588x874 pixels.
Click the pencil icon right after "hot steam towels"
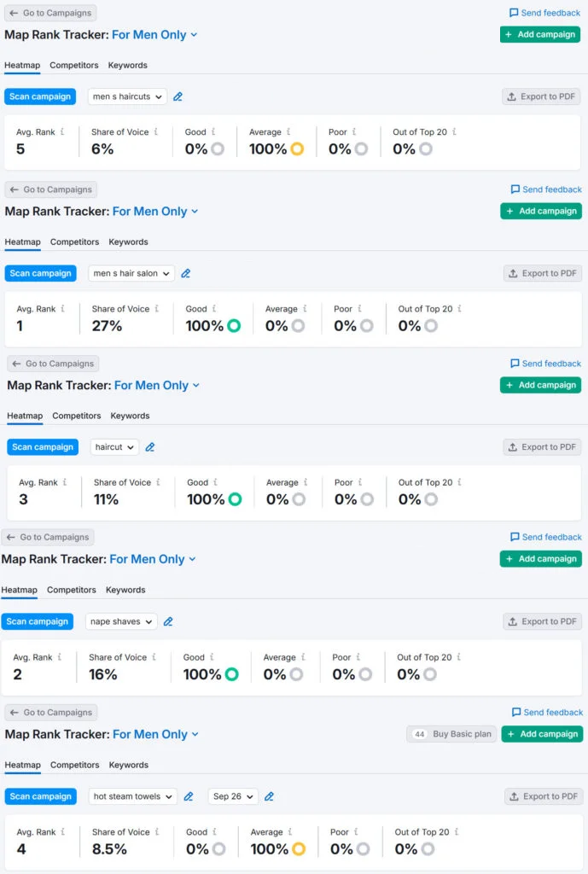click(189, 797)
